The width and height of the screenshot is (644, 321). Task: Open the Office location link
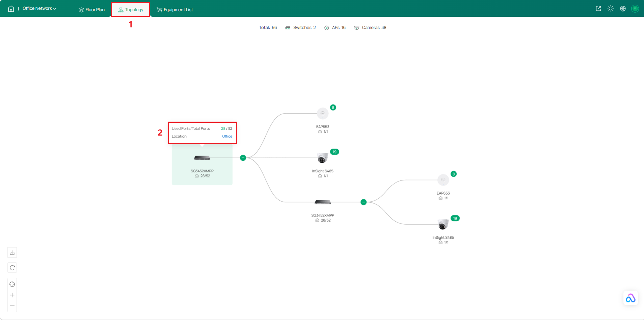pos(227,136)
